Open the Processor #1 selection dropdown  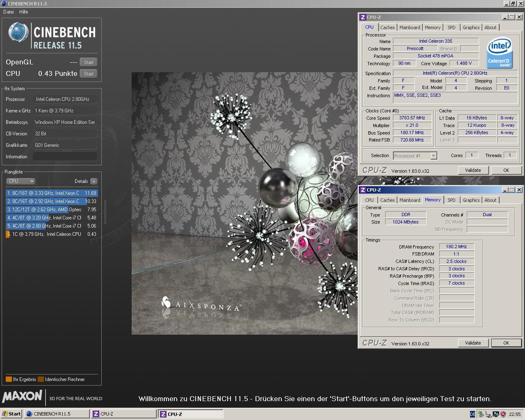(434, 156)
